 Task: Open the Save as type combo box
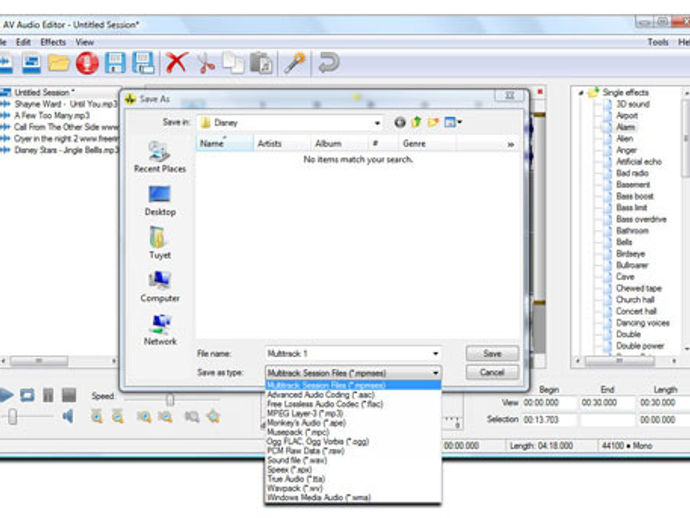(x=353, y=373)
